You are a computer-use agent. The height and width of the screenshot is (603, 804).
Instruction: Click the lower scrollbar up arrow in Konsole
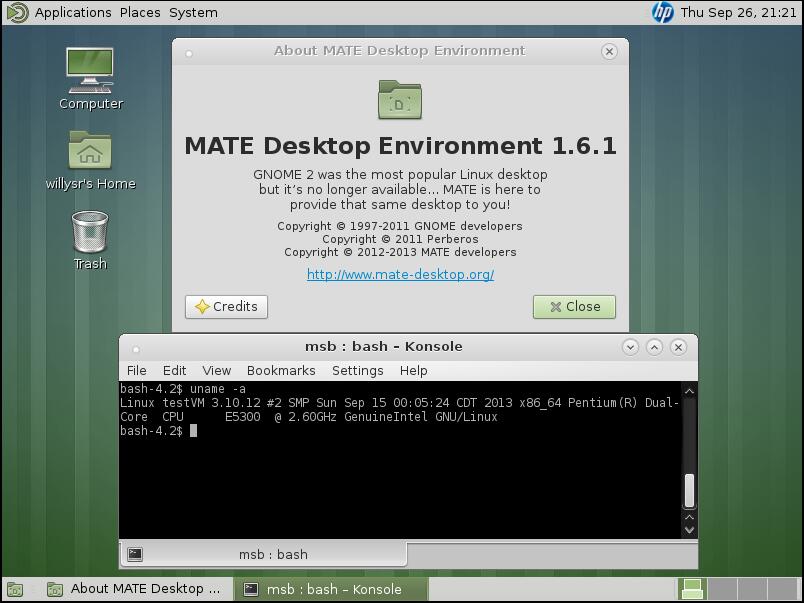tap(690, 517)
